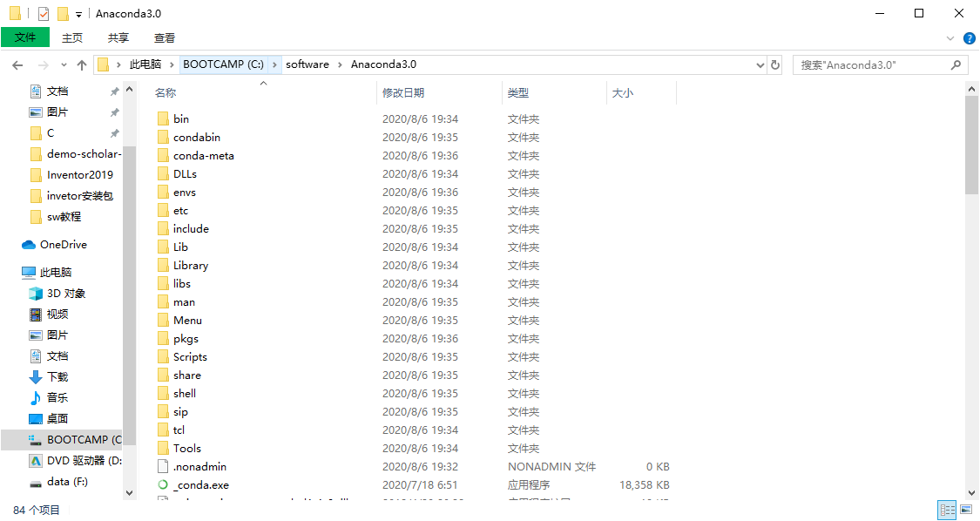The width and height of the screenshot is (980, 521).
Task: Select the .nonadmin file icon
Action: [163, 467]
